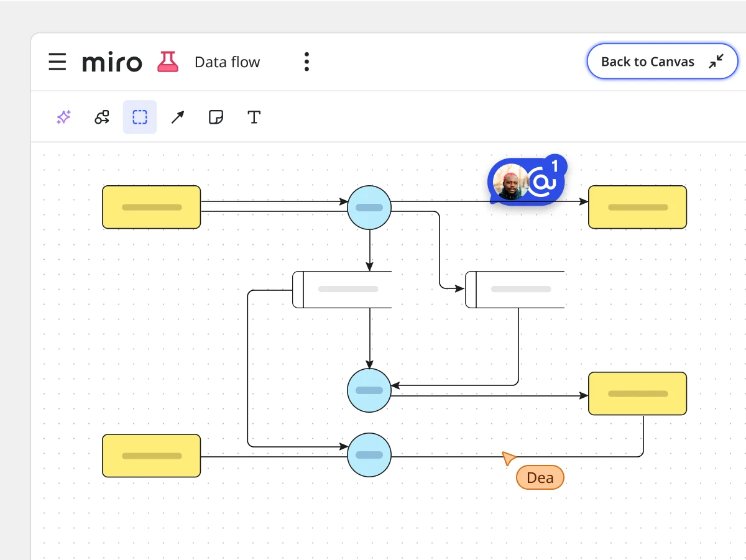746x560 pixels.
Task: Click the red flask labs icon
Action: (167, 62)
